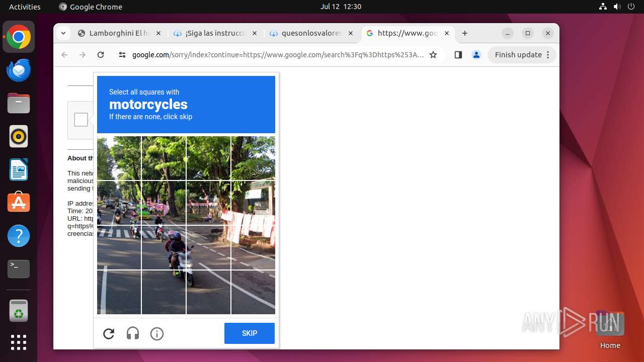This screenshot has height=362, width=644.
Task: Click the SKIP button
Action: pos(250,333)
